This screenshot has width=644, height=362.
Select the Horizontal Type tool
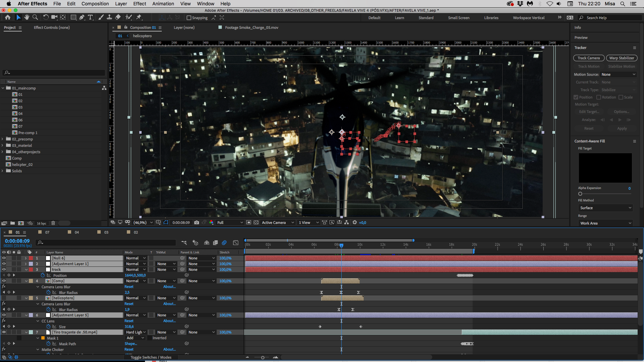tap(90, 17)
